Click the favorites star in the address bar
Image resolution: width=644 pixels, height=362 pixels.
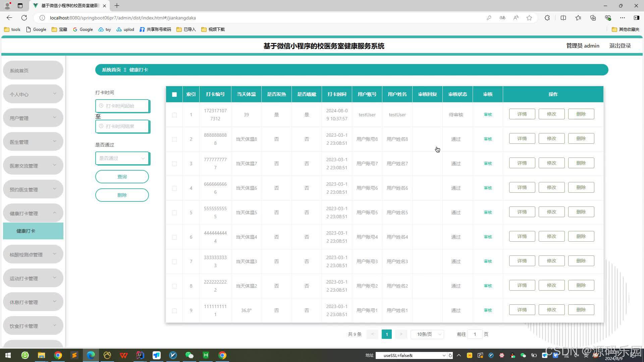(x=529, y=18)
